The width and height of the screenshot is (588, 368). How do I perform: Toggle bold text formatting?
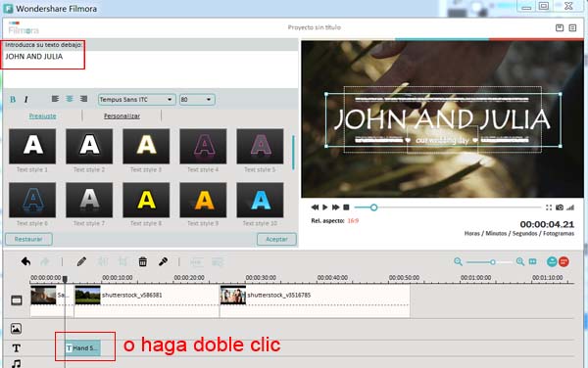coord(13,100)
